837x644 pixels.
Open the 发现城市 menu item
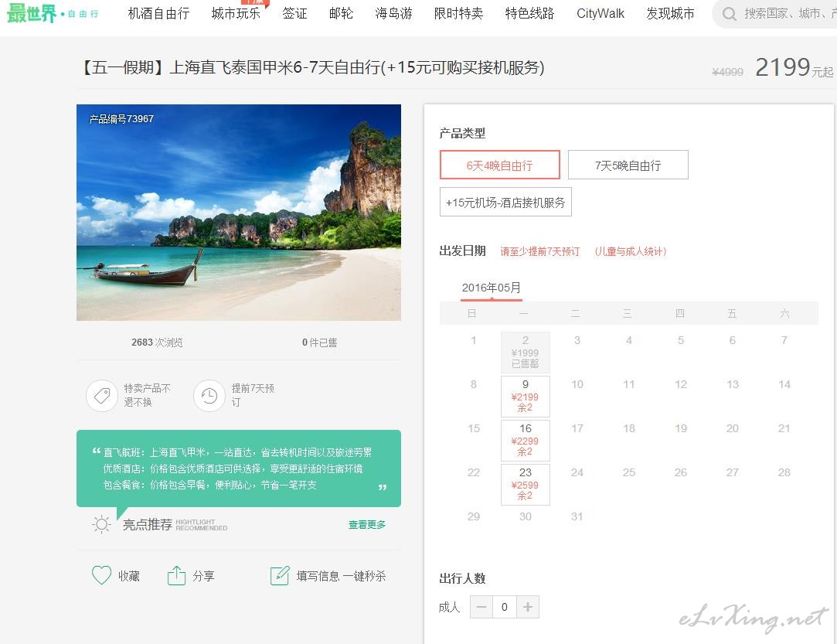pyautogui.click(x=671, y=13)
